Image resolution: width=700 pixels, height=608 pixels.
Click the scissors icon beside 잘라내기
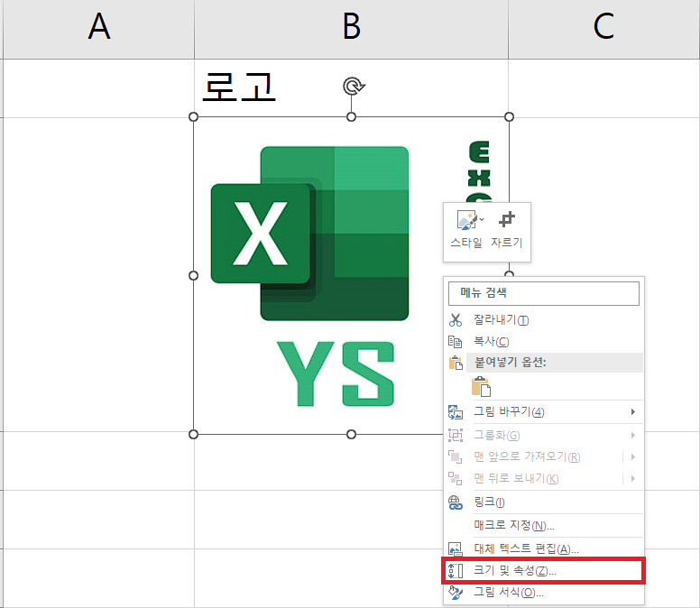click(456, 319)
